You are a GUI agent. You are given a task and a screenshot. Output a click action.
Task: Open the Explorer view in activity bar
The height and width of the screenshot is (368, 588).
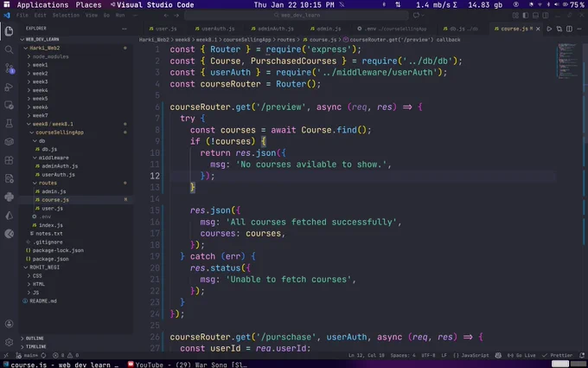9,31
